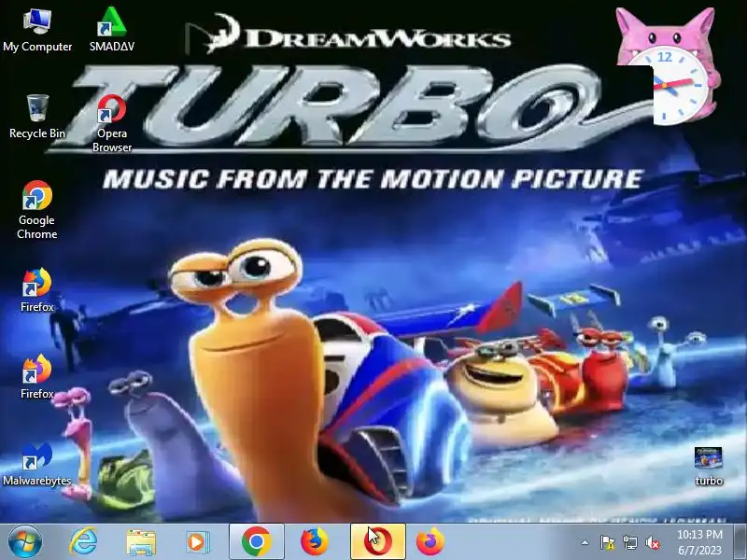Select the turbo image file on desktop
The width and height of the screenshot is (747, 560).
pyautogui.click(x=709, y=466)
